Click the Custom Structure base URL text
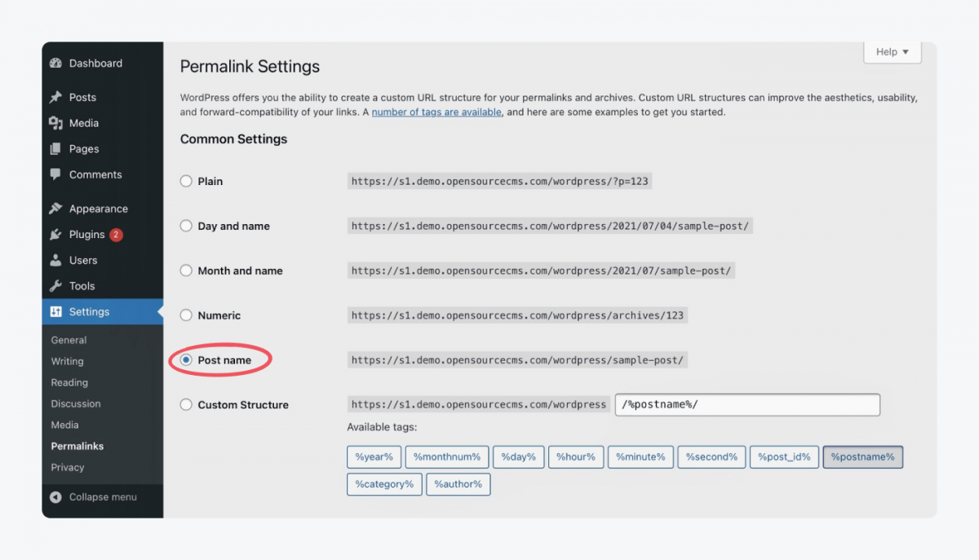This screenshot has height=560, width=979. tap(479, 404)
